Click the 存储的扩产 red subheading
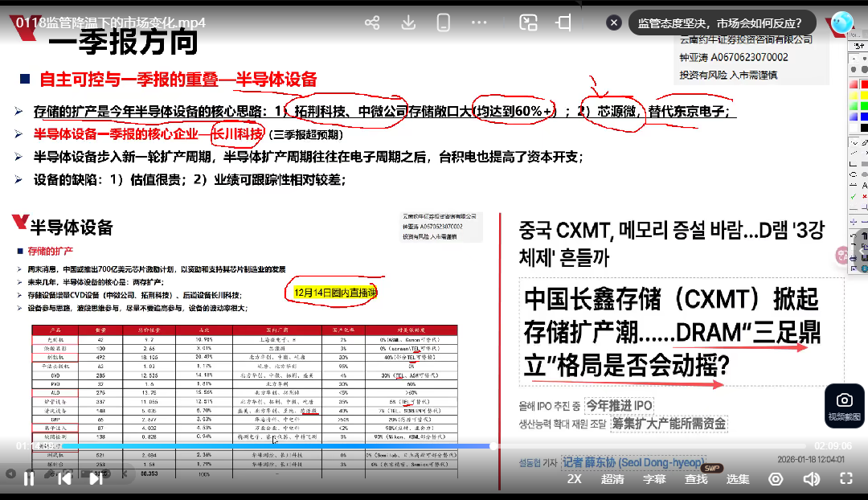The width and height of the screenshot is (868, 500). point(51,251)
